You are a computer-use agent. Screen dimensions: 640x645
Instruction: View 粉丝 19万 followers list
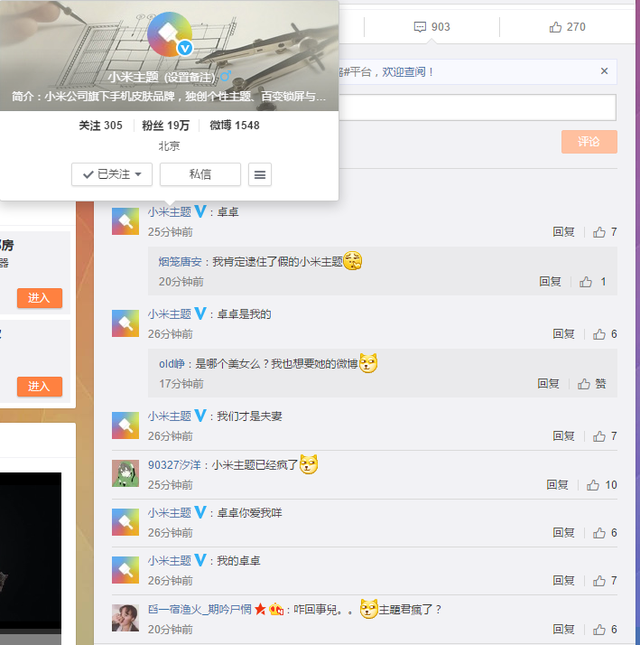pyautogui.click(x=165, y=125)
